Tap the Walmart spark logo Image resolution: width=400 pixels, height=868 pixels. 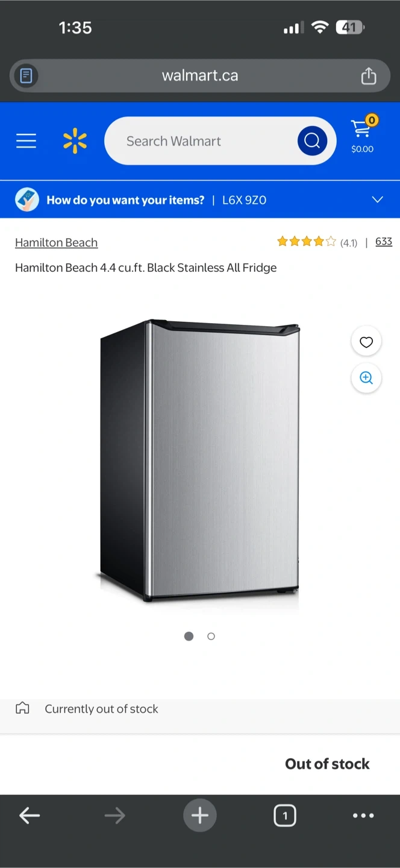[75, 141]
